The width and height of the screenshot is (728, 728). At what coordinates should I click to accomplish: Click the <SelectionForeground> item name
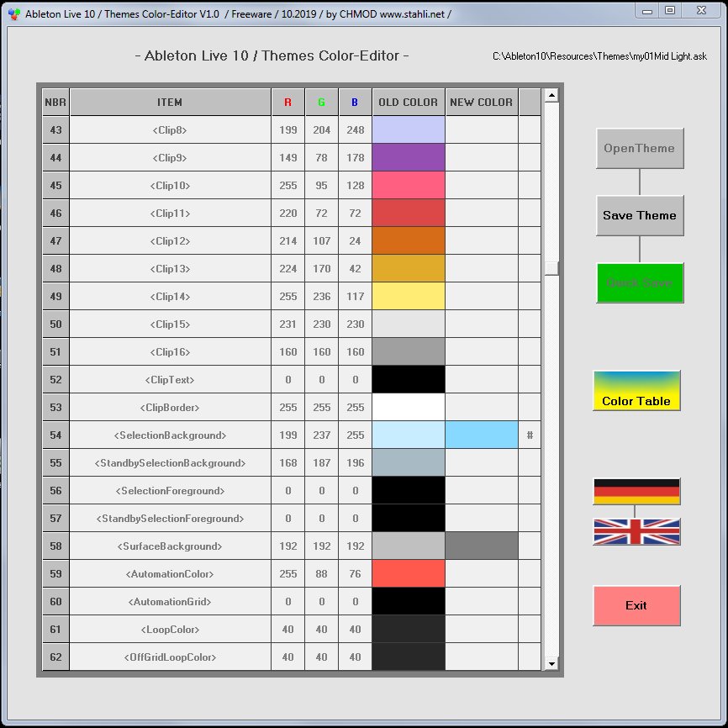point(170,491)
